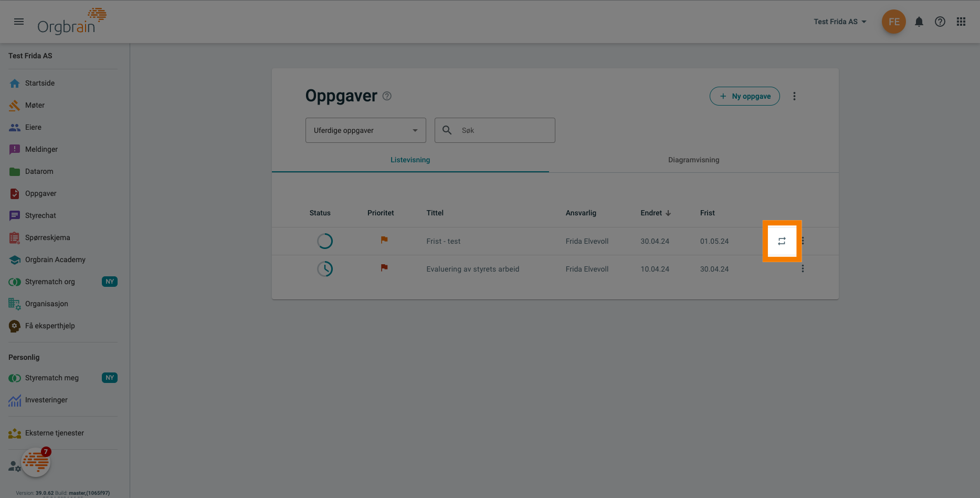Click the orange priority flag on Frist - test
Image resolution: width=980 pixels, height=498 pixels.
384,240
